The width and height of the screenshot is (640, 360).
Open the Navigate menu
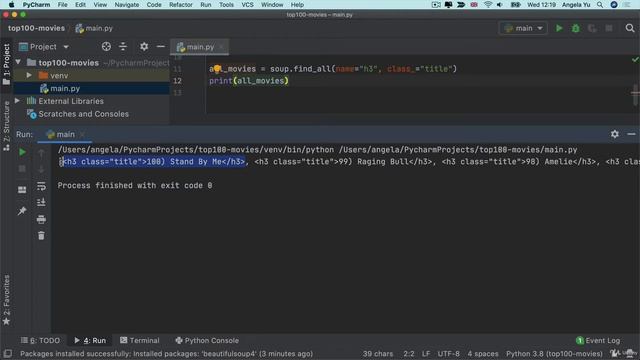click(127, 5)
